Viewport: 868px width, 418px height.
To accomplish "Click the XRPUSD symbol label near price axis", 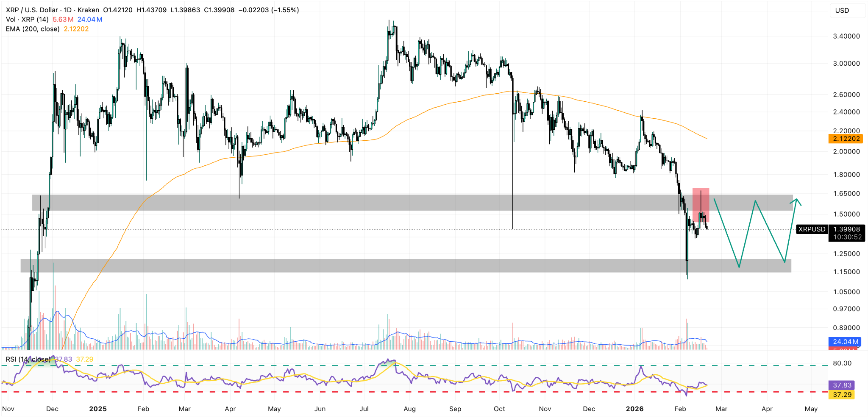I will pyautogui.click(x=812, y=229).
